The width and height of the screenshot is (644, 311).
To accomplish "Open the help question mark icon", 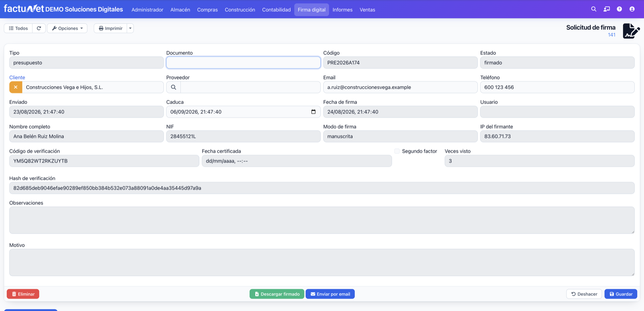I will pyautogui.click(x=619, y=9).
